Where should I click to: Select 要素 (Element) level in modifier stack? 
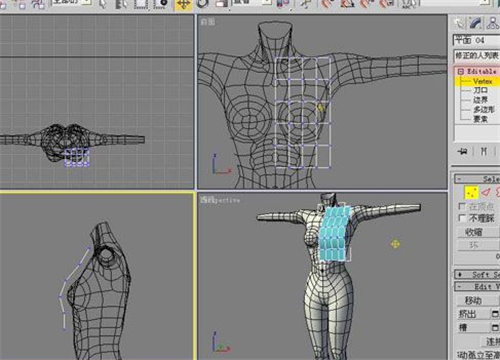click(x=481, y=119)
